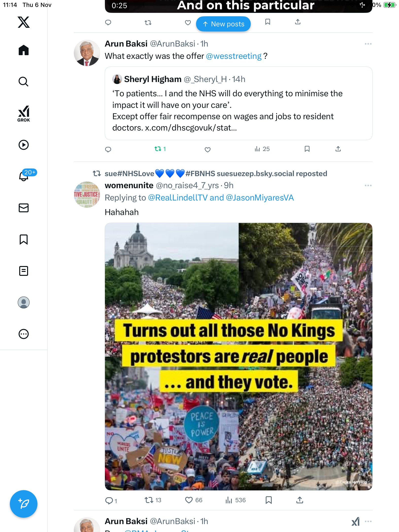
Task: Go to Home in the sidebar
Action: coord(24,50)
